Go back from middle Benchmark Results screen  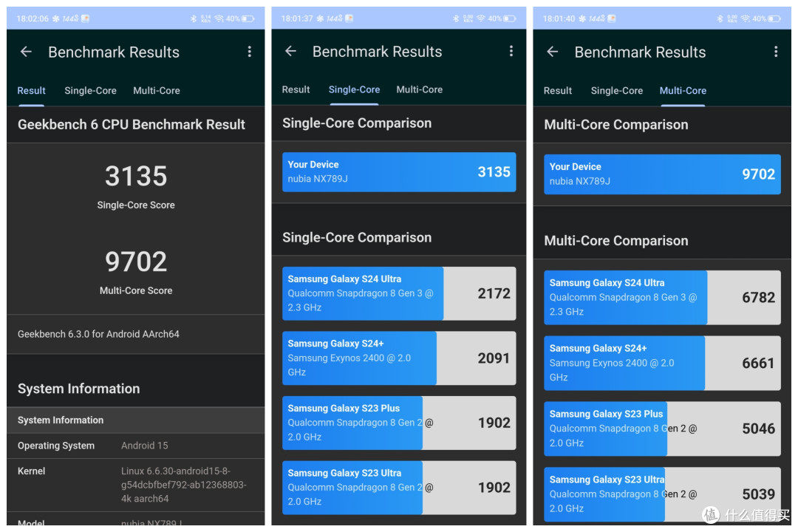290,51
